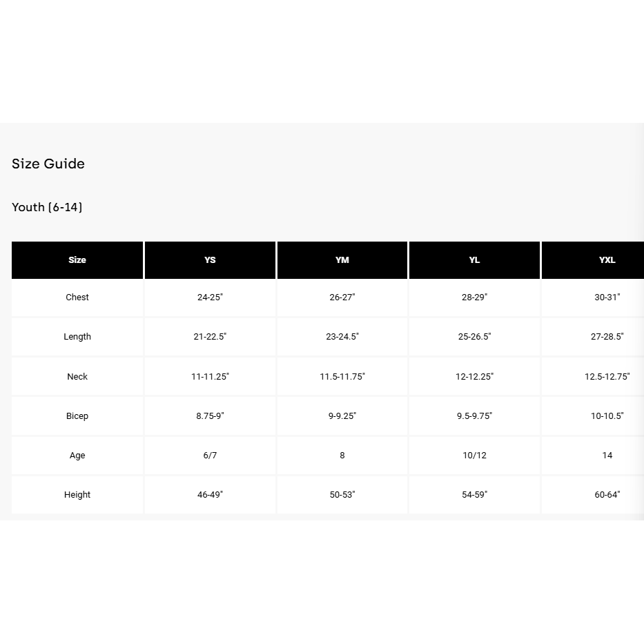Click the YS chest value 24-25"
Image resolution: width=644 pixels, height=644 pixels.
pyautogui.click(x=210, y=297)
